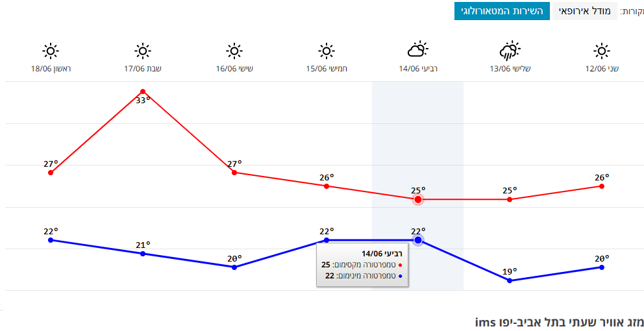Click the blue 20° point on 16/06
The width and height of the screenshot is (644, 331).
234,267
